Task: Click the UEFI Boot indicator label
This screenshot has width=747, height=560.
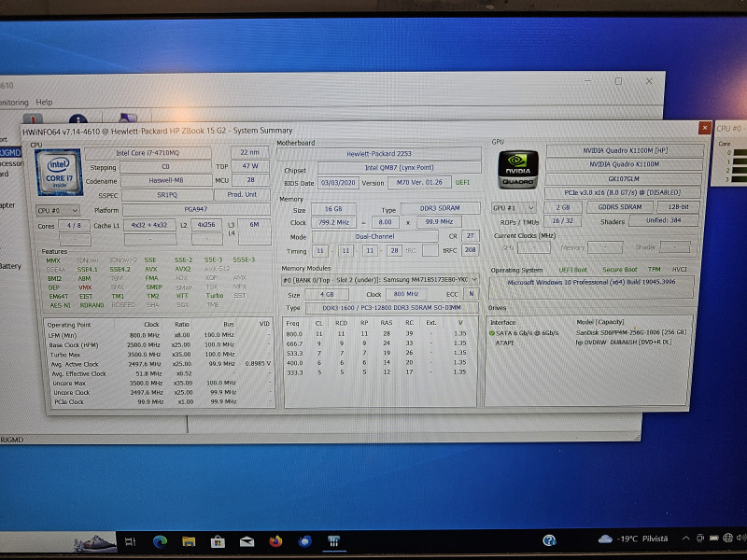Action: pyautogui.click(x=572, y=270)
